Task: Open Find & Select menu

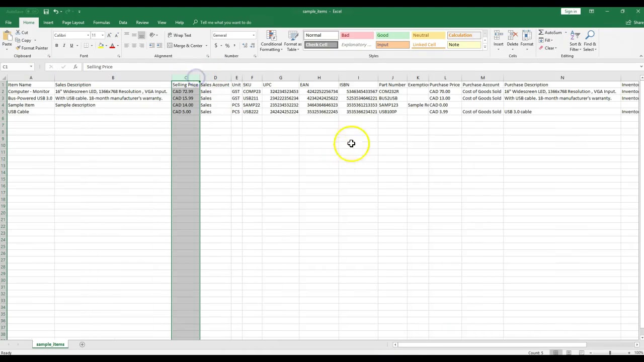Action: 590,41
